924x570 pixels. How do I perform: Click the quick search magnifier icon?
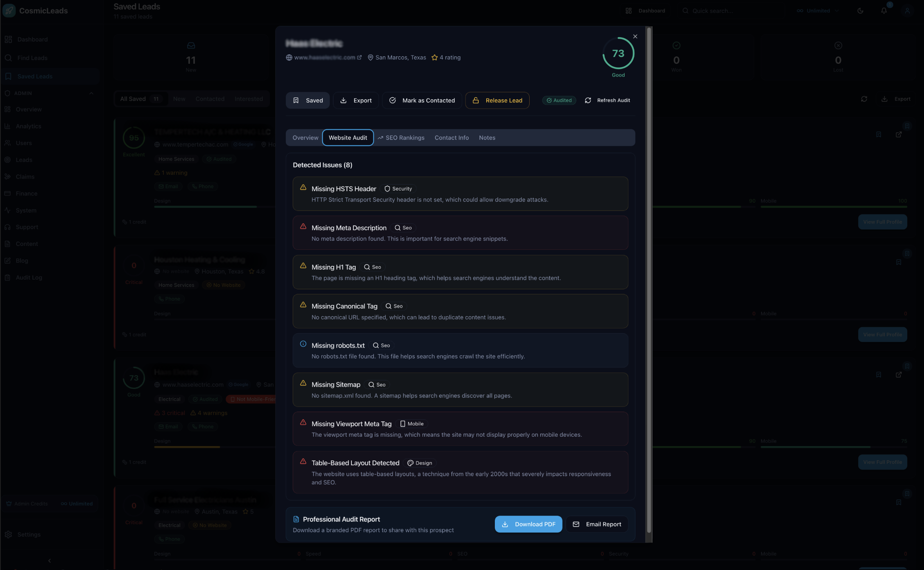[685, 11]
